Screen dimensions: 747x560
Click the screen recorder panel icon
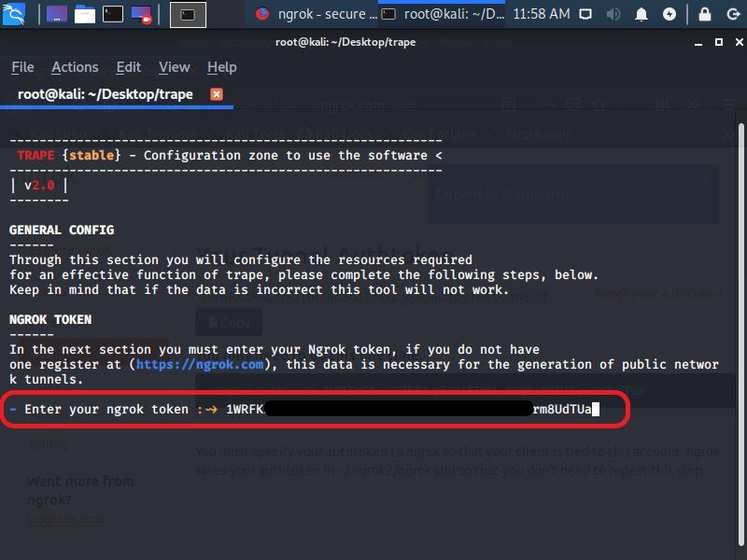[x=142, y=14]
